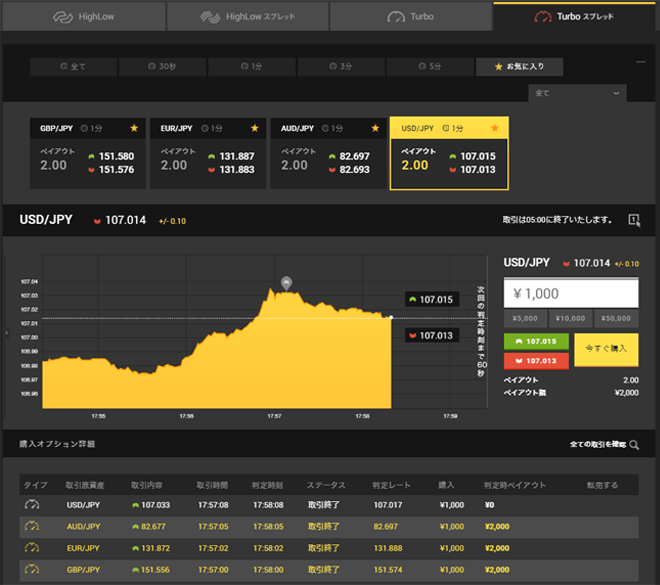Click the green up arrow on USD/JPY card
This screenshot has width=660, height=585.
click(x=453, y=157)
